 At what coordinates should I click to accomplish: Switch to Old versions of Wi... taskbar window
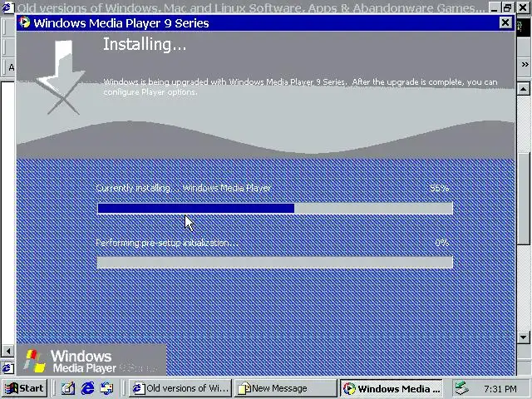click(180, 388)
